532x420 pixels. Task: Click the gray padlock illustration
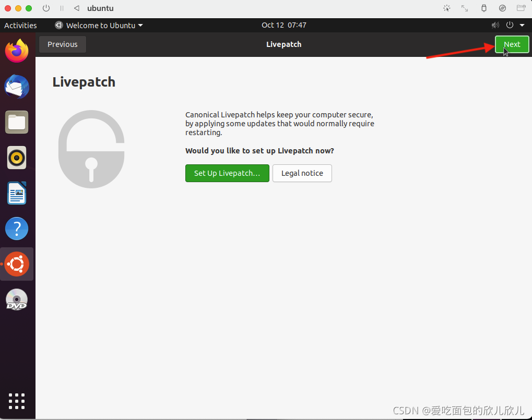click(91, 149)
